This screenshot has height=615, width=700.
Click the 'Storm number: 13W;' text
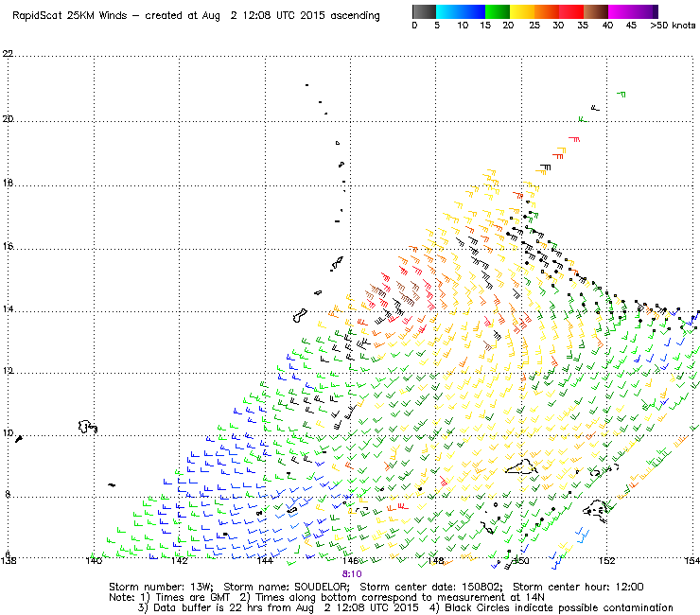(161, 587)
